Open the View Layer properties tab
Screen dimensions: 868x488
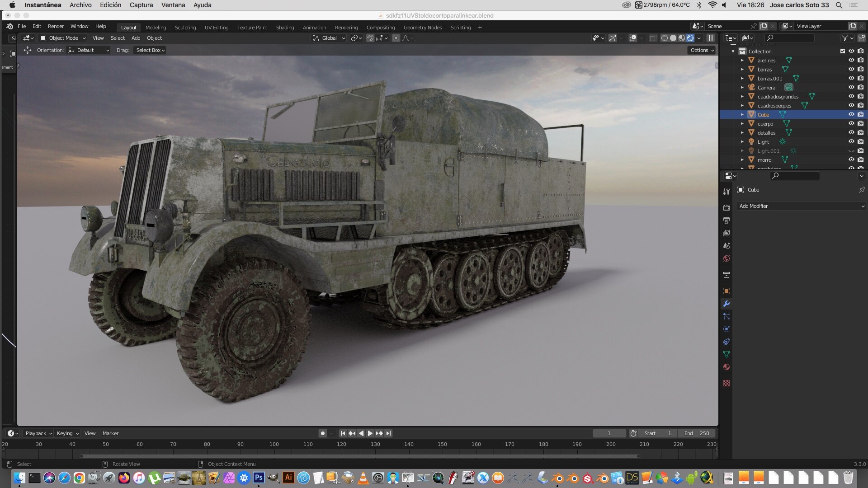[x=726, y=233]
